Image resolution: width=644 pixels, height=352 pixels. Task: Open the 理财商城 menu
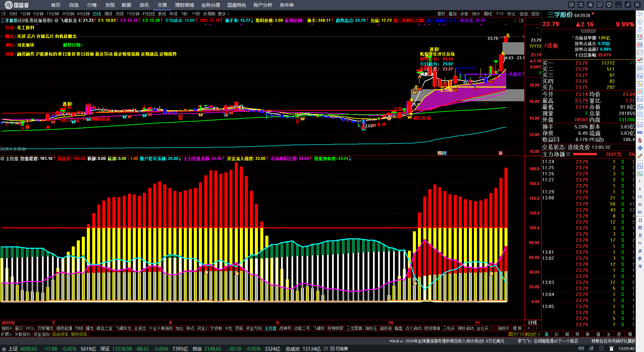184,5
